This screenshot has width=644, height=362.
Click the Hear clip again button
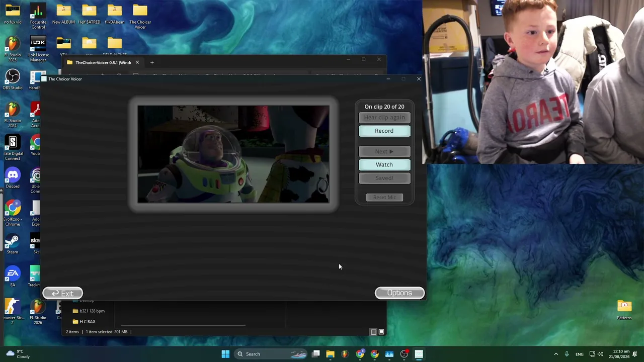(384, 118)
